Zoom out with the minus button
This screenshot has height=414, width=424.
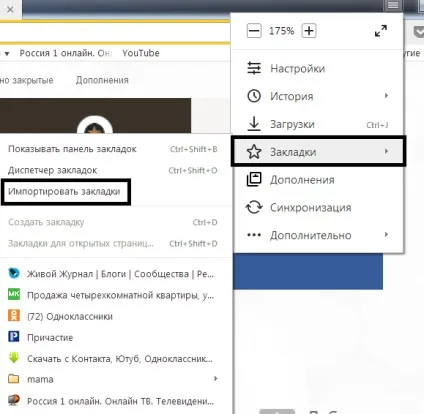(x=254, y=31)
